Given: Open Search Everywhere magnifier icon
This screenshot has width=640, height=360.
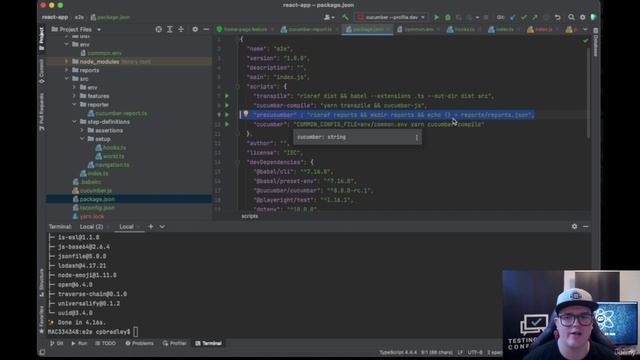Looking at the screenshot, I should coord(571,17).
